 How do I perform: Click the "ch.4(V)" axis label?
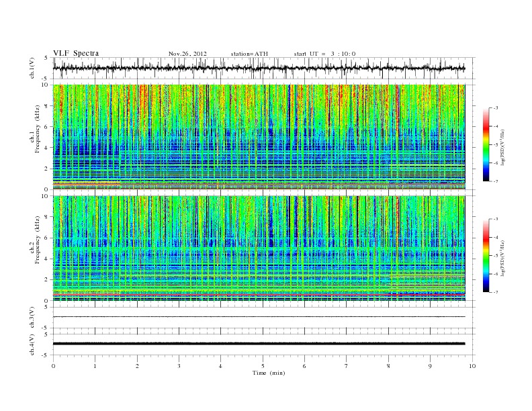coord(32,345)
